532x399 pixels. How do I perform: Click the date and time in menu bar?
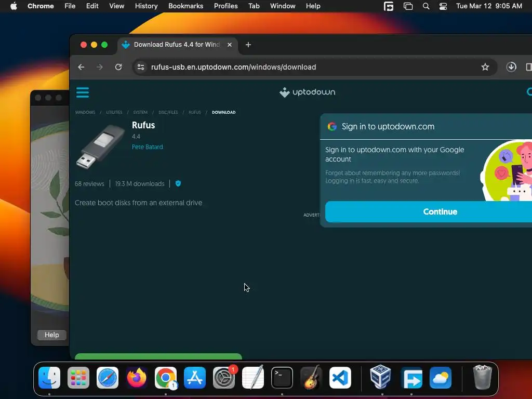(x=489, y=6)
